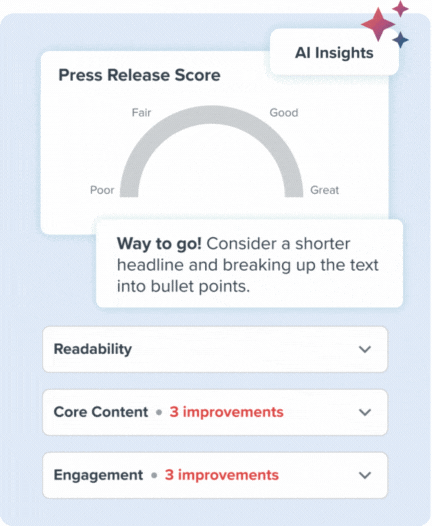Click the small blue sparkle star icon
The height and width of the screenshot is (526, 432).
(400, 40)
